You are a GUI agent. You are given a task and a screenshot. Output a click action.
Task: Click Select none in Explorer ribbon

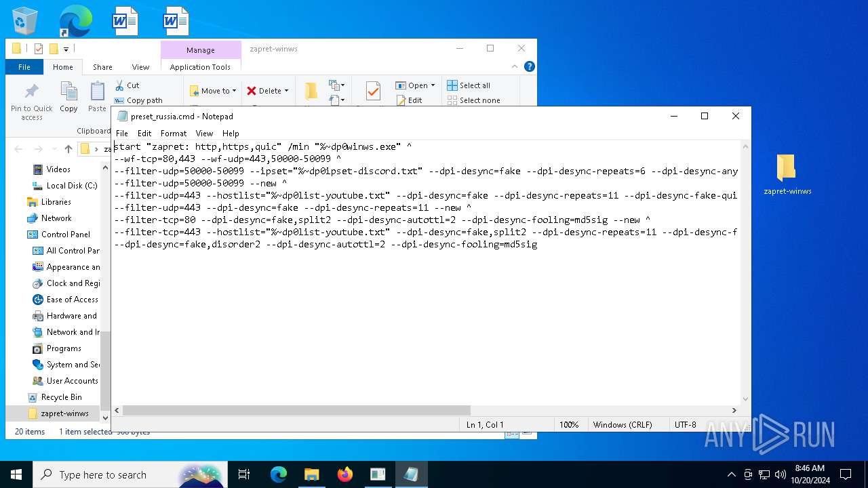(473, 100)
